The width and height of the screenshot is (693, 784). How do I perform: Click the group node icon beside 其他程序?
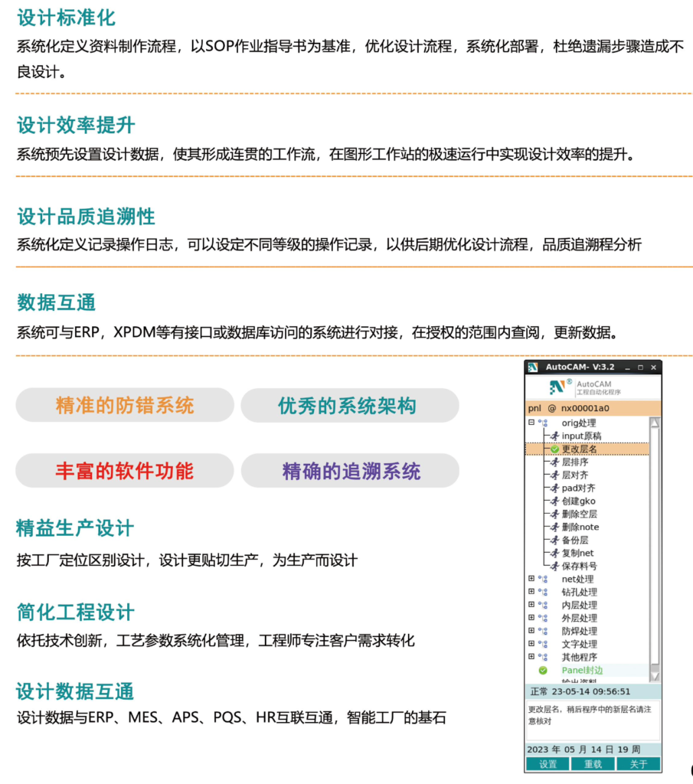(x=543, y=657)
